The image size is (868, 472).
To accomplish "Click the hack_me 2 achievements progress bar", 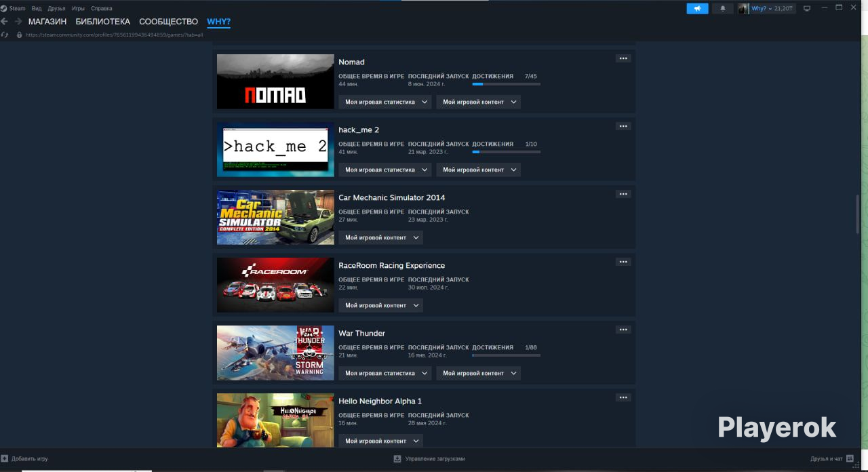I will pos(507,152).
